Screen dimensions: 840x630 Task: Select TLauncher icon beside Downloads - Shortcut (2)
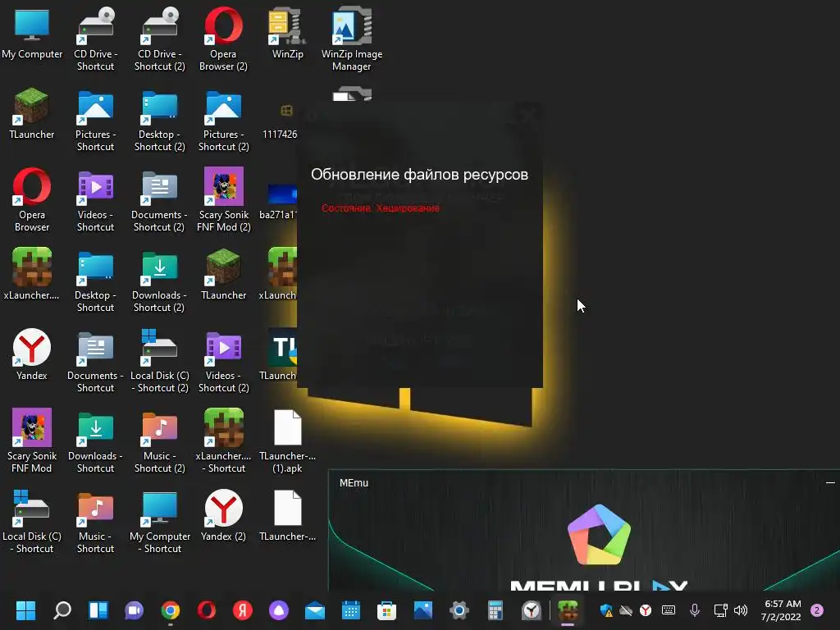223,275
